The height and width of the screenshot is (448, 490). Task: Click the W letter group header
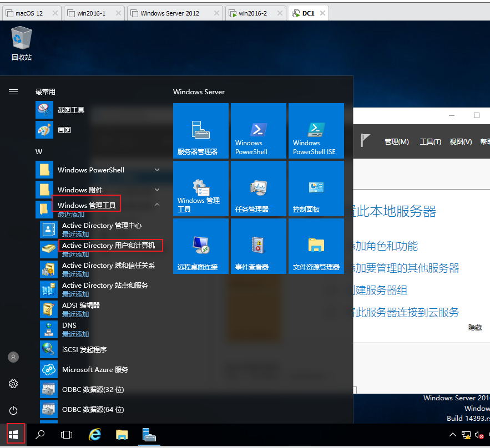click(39, 152)
